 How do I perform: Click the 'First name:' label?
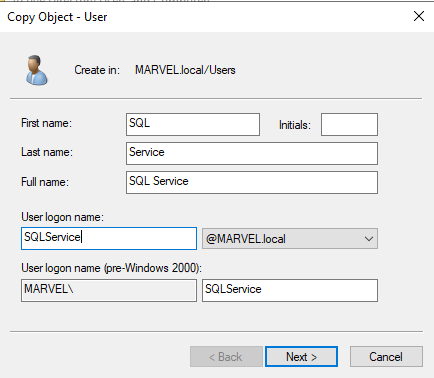tap(46, 123)
